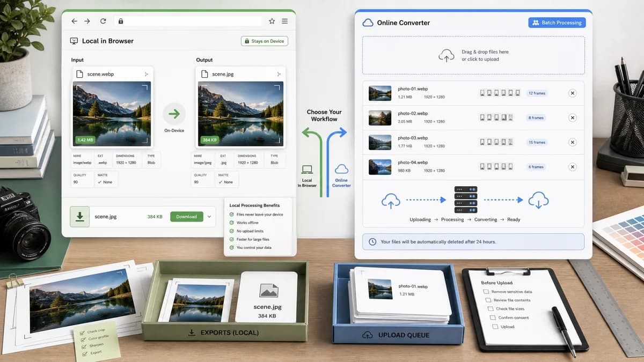Click the Works offline benefit item

point(245,223)
